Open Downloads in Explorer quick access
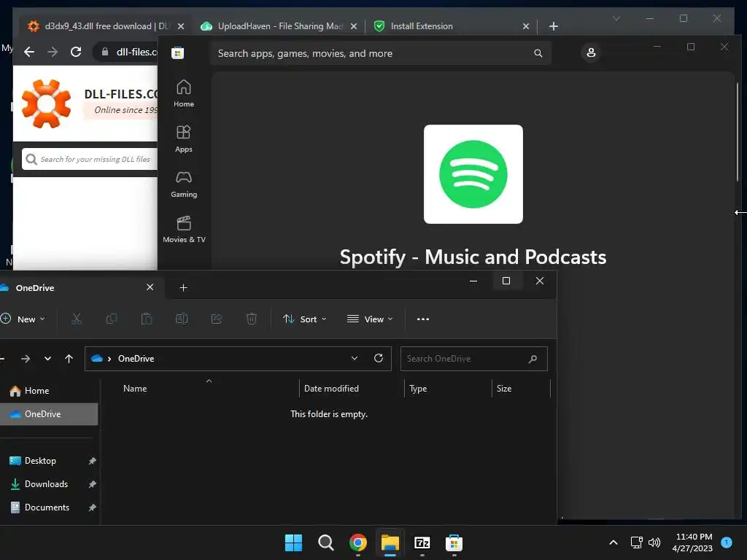The height and width of the screenshot is (560, 747). (x=46, y=484)
